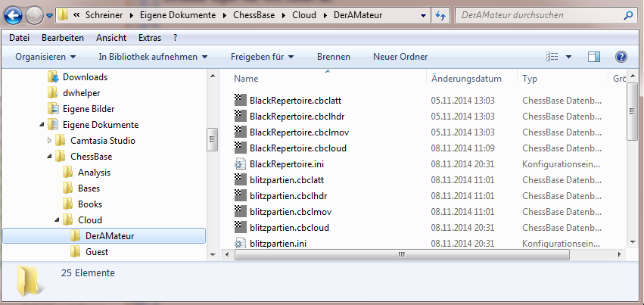Click the Neuer Ordner button
The image size is (644, 305).
(400, 57)
